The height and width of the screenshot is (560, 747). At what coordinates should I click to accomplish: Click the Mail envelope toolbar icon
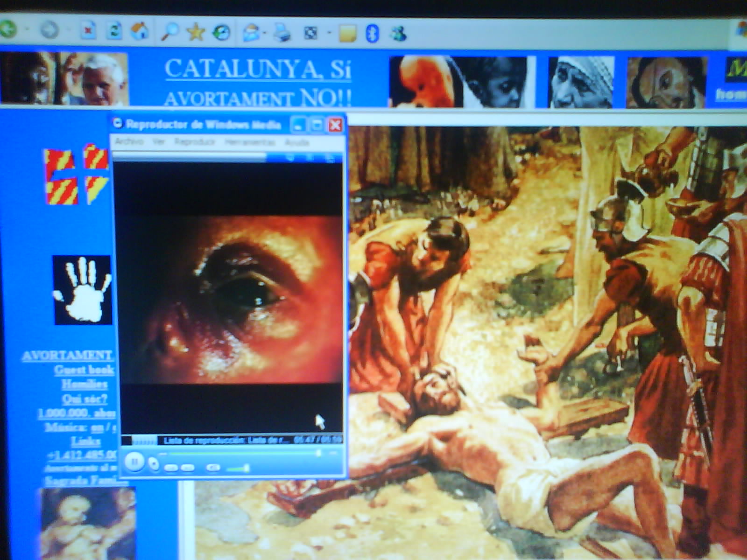[251, 33]
